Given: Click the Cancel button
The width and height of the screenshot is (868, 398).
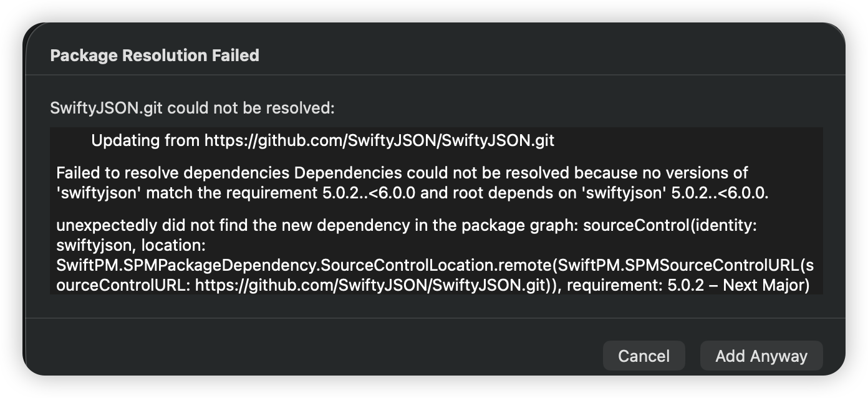Looking at the screenshot, I should point(644,356).
